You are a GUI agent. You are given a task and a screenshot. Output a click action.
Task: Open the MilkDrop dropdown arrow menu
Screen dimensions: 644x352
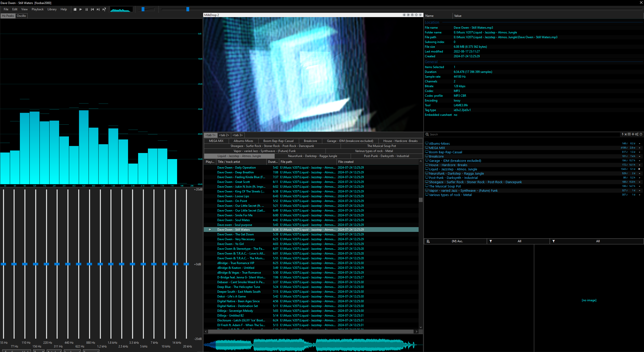coord(420,15)
